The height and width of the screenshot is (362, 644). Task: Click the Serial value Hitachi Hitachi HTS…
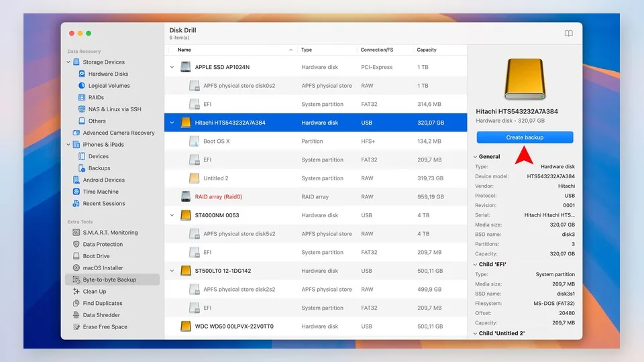click(549, 215)
